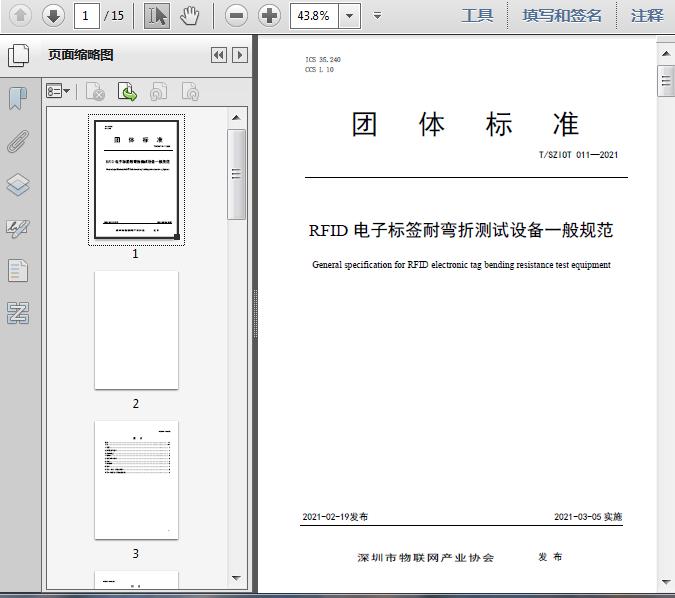
Task: Click the rotate pages clockwise icon
Action: (190, 92)
